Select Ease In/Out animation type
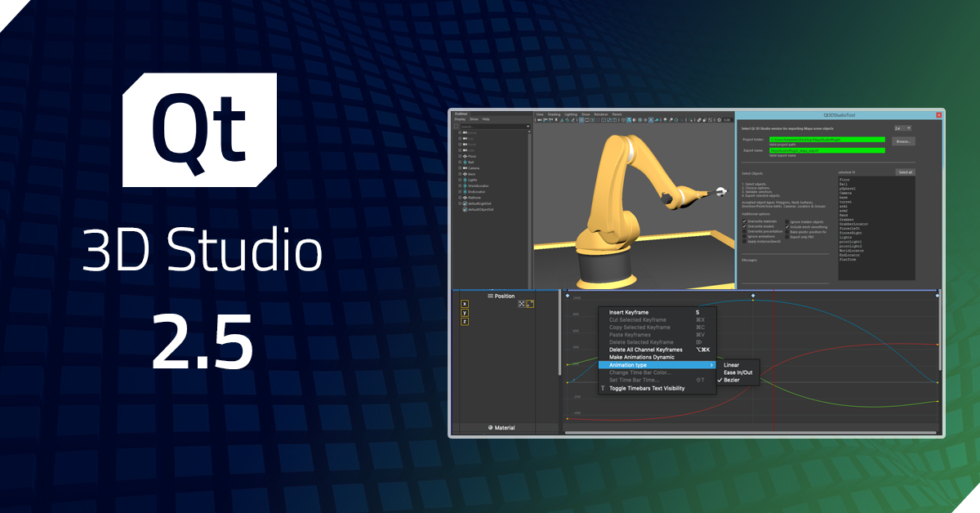This screenshot has height=513, width=980. pyautogui.click(x=737, y=372)
